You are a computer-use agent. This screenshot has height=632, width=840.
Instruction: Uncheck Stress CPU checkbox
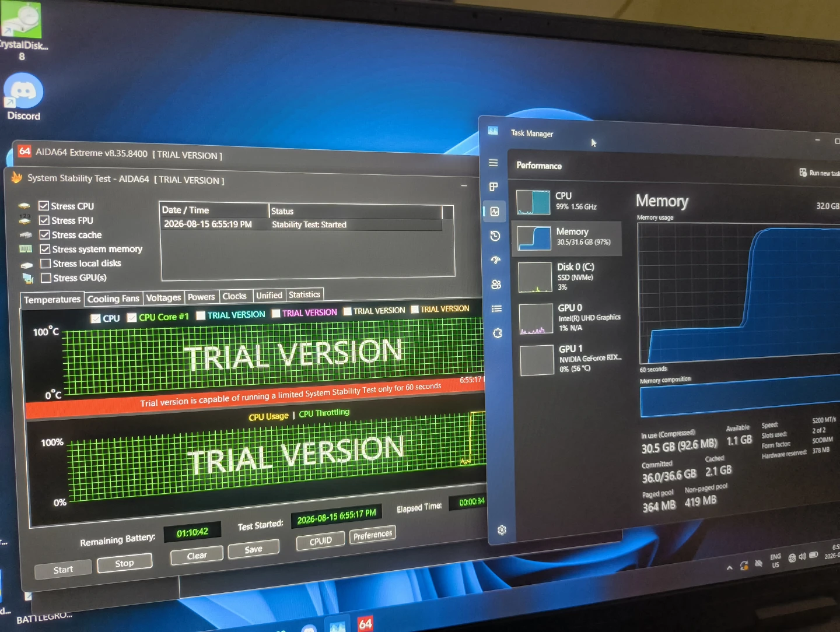(x=44, y=206)
